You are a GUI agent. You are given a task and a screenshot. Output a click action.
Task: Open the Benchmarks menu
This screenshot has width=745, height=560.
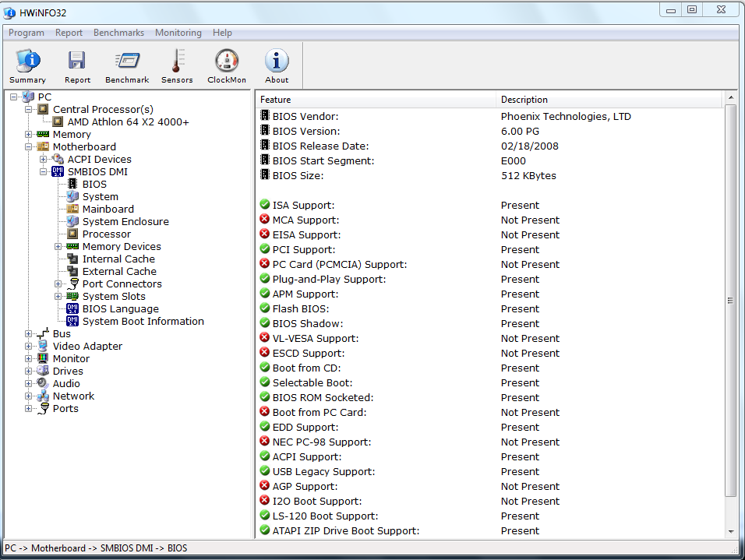tap(118, 33)
